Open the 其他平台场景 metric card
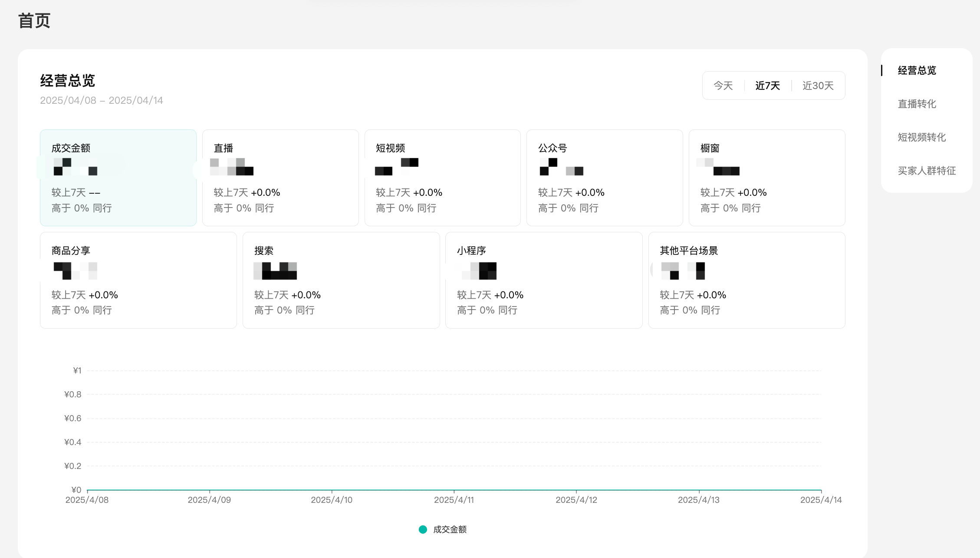The height and width of the screenshot is (558, 980). click(x=746, y=280)
